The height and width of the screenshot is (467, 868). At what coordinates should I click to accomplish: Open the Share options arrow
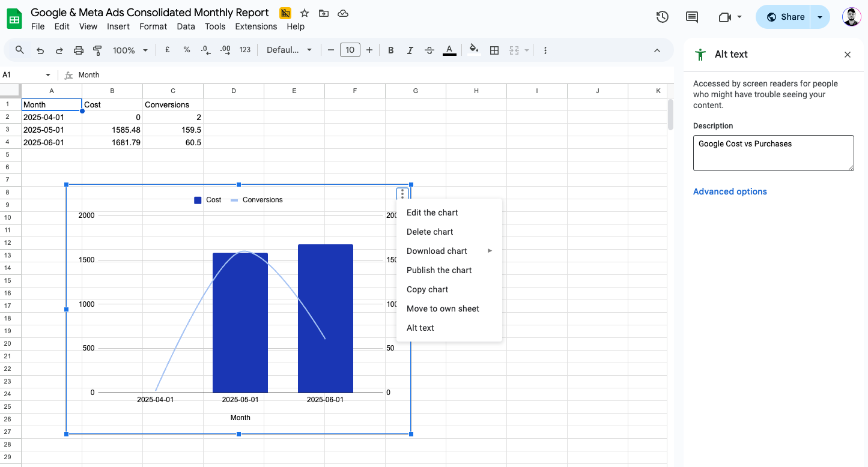820,17
